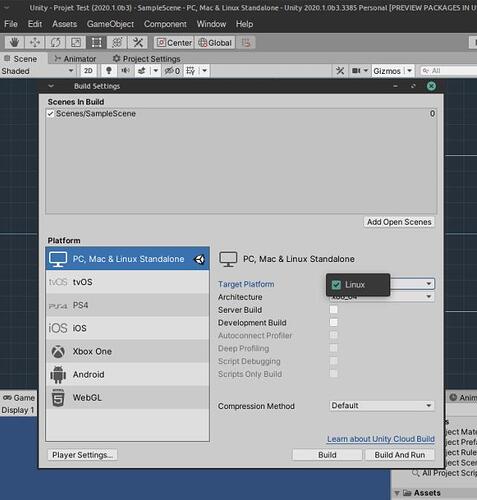The width and height of the screenshot is (477, 500).
Task: Select the Rotate tool
Action: coord(55,42)
